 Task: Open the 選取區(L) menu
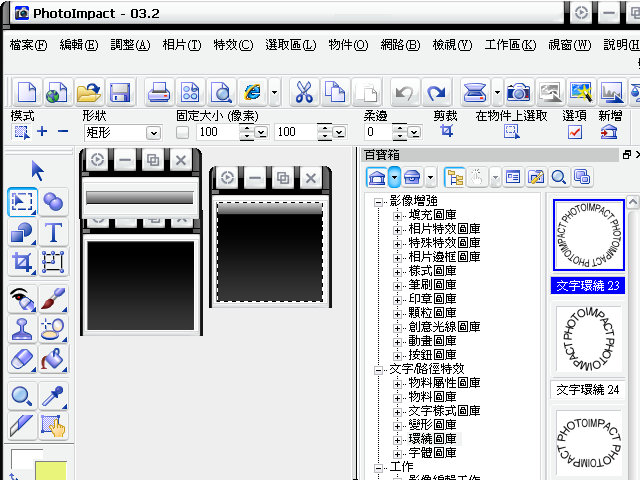point(291,44)
